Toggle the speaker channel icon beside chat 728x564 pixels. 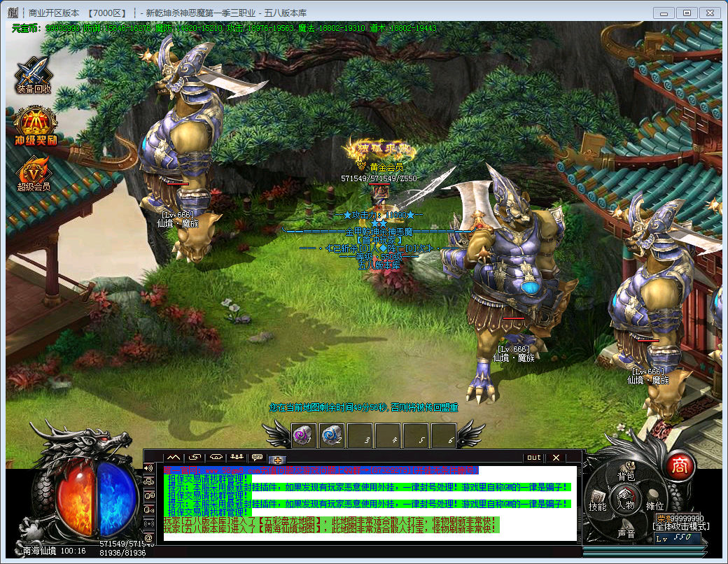point(148,468)
